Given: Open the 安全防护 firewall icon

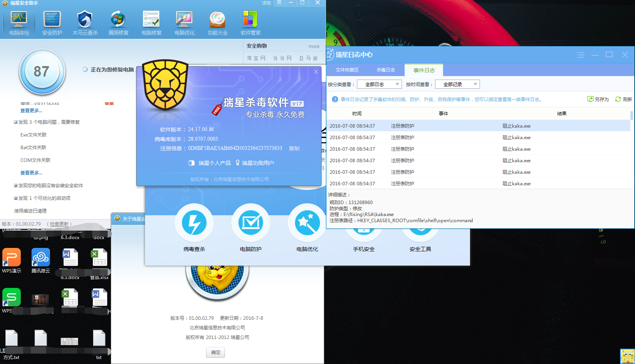Looking at the screenshot, I should [52, 23].
